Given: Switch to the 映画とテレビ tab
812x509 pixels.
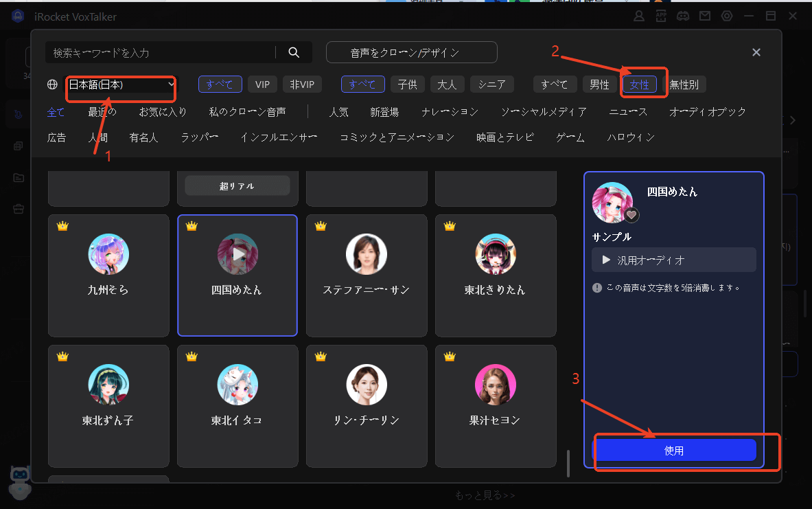Looking at the screenshot, I should tap(505, 137).
